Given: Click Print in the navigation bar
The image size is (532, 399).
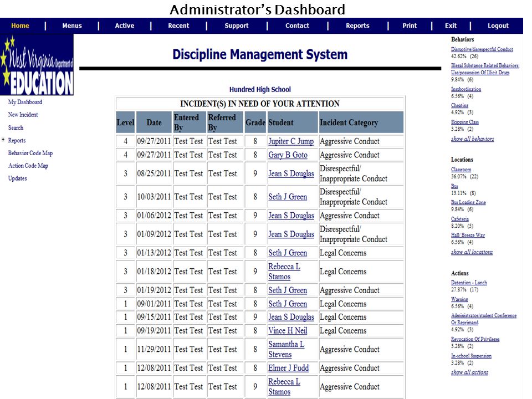Looking at the screenshot, I should click(x=410, y=26).
